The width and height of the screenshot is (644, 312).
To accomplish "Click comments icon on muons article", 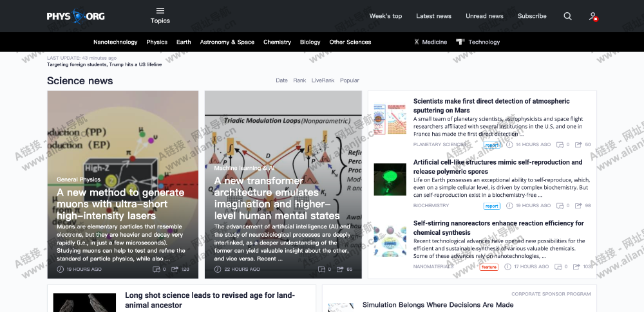I will point(156,270).
